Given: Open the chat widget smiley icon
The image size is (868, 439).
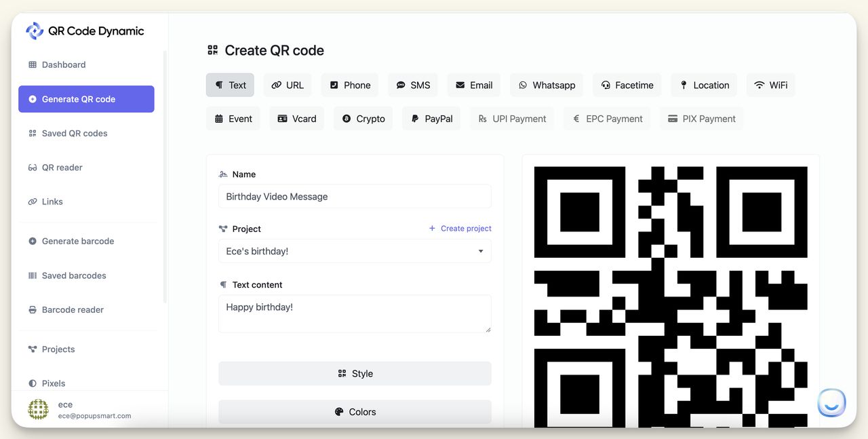Looking at the screenshot, I should pos(831,403).
